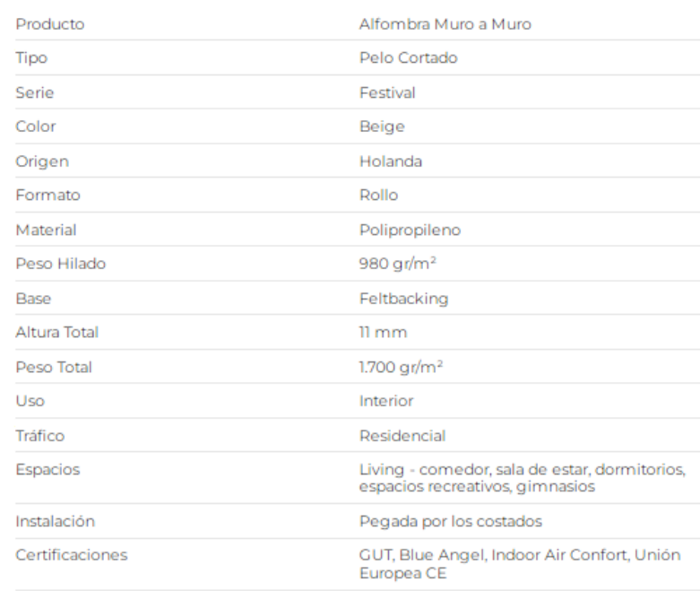This screenshot has width=700, height=591.
Task: Select the 'Alfombra Muro a Muro' value
Action: tap(445, 24)
